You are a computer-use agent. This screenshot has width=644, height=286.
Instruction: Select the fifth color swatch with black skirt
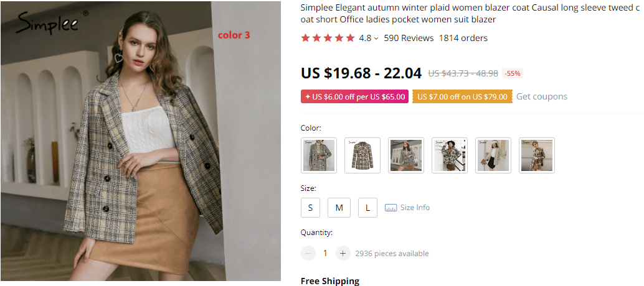493,155
